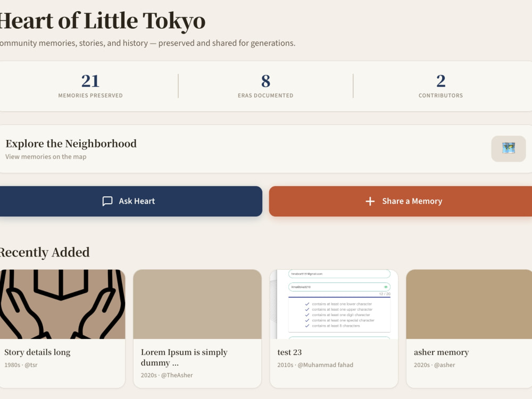Open the 'Story details long' memory thumbnail

[x=62, y=304]
